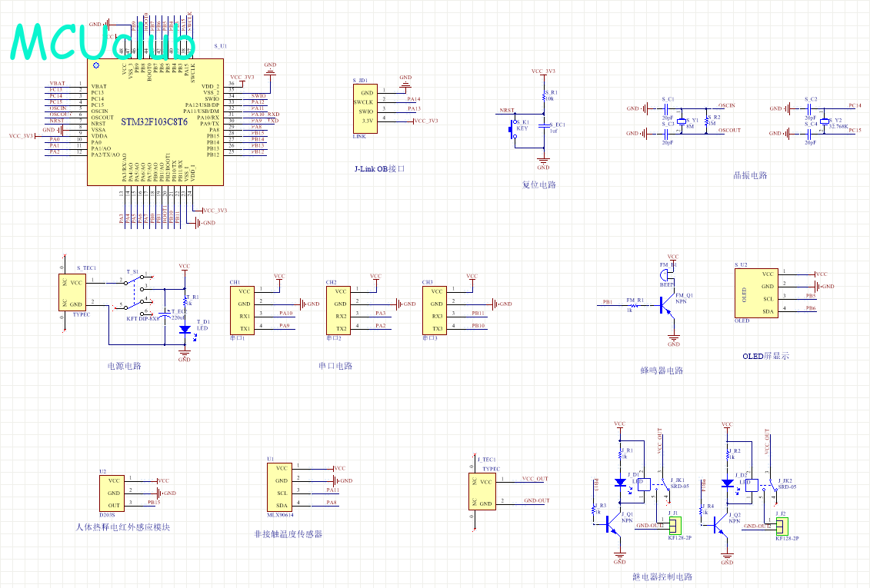Select the J_JK1 SRD-05 relay symbol
Screen dimensions: 870x588
coord(652,486)
